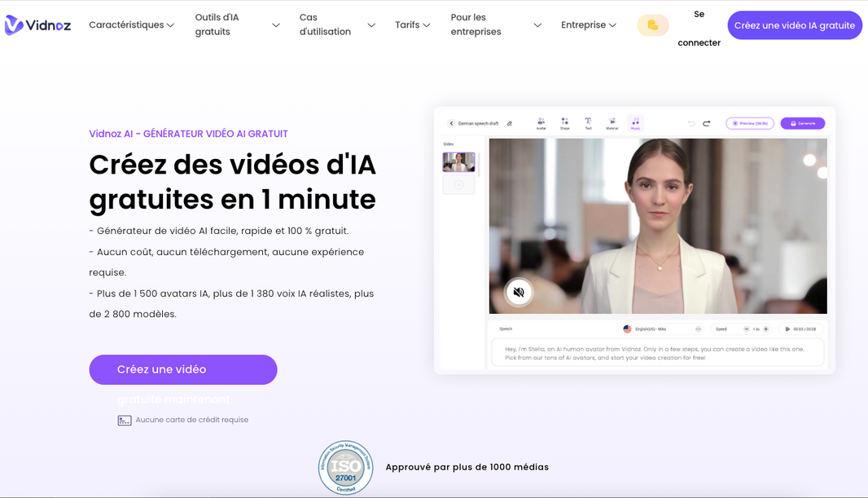
Task: Click the Preview button in editor
Action: coord(750,124)
